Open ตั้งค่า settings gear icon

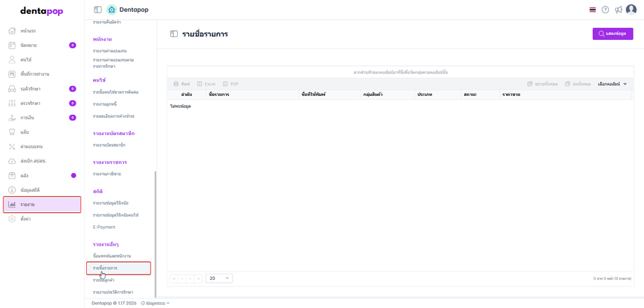pyautogui.click(x=12, y=219)
